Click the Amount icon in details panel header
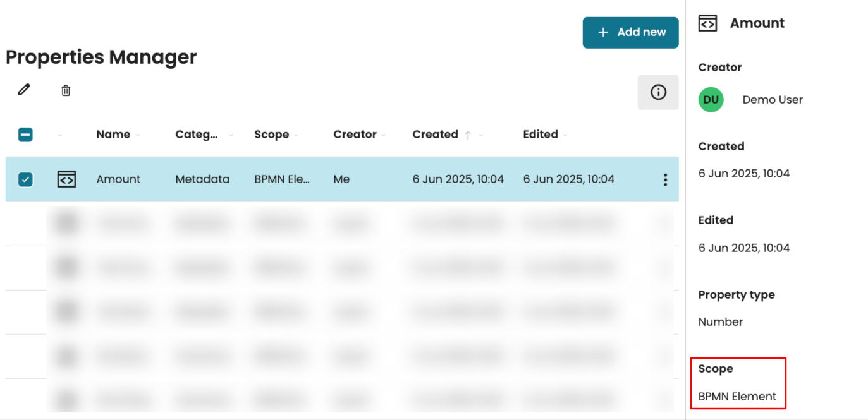 (x=707, y=23)
